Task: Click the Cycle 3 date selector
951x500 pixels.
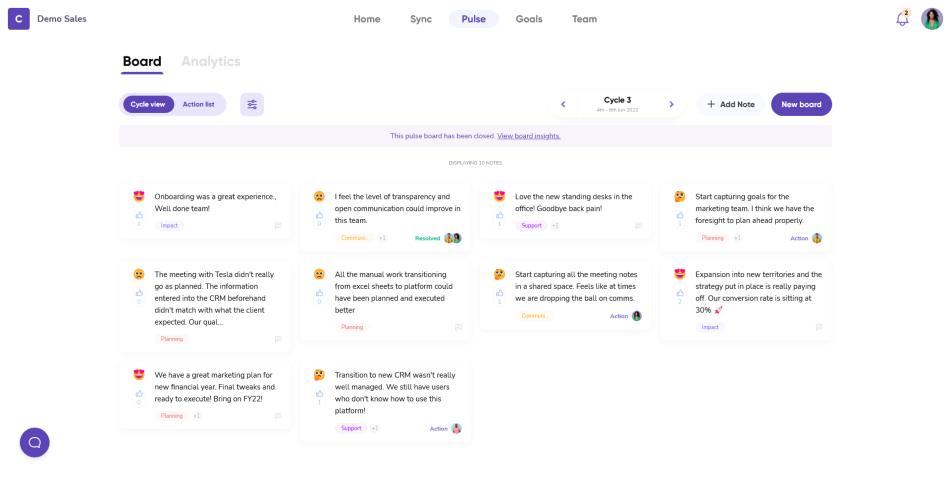Action: click(x=617, y=104)
